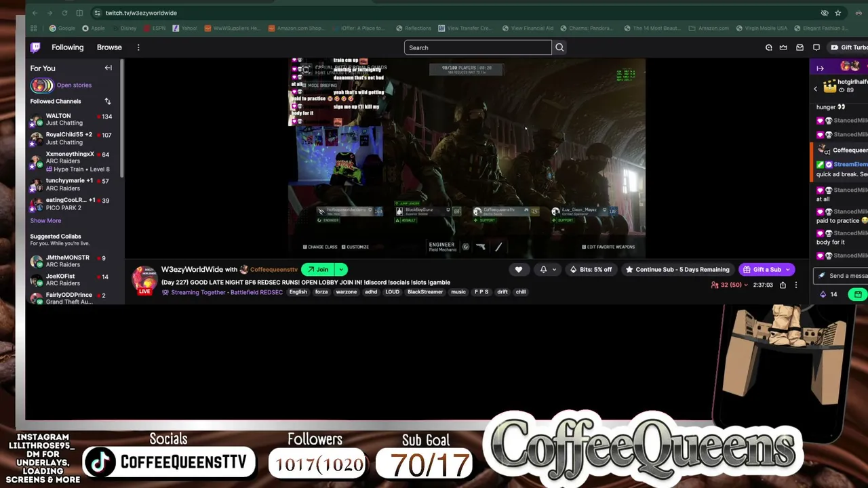Click the browser address bar URL
This screenshot has width=868, height=488.
pos(141,13)
